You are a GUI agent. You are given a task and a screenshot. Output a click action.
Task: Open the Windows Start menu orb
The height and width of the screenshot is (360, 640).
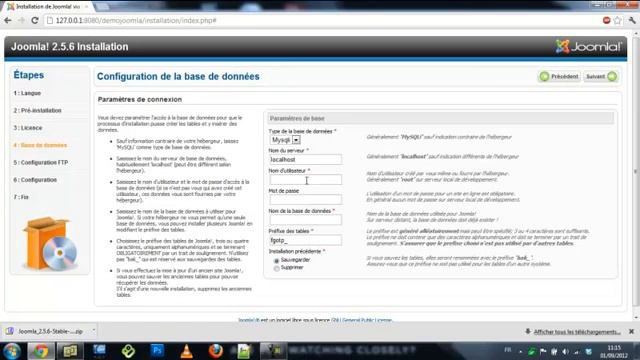click(x=12, y=351)
